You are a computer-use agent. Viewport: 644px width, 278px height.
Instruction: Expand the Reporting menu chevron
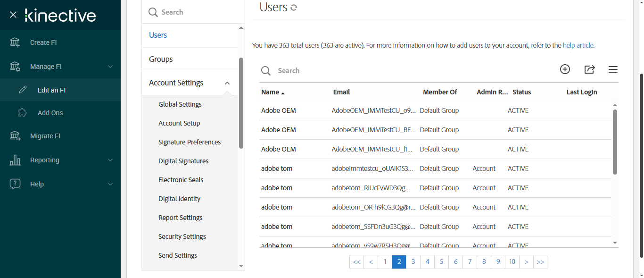110,160
